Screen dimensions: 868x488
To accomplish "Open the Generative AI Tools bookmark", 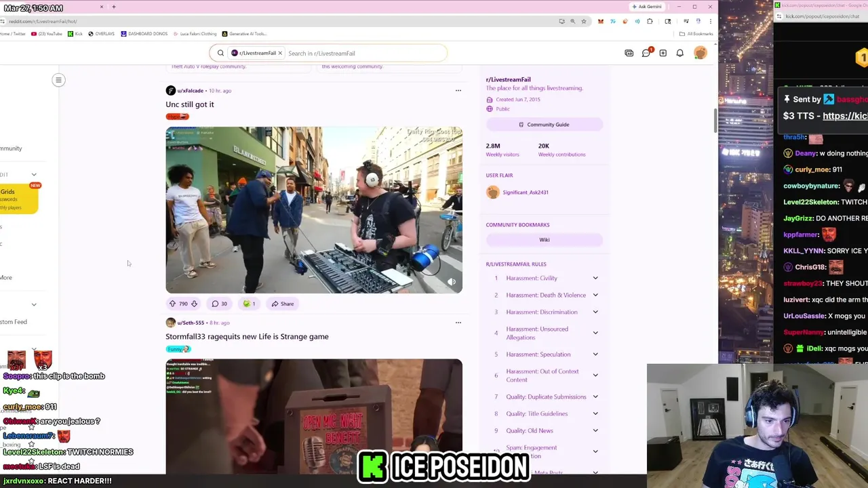I will click(245, 34).
